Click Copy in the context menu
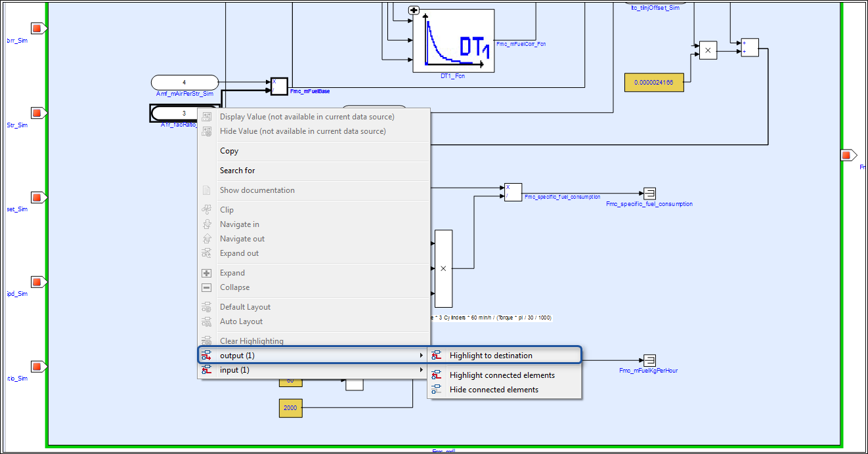Image resolution: width=868 pixels, height=454 pixels. click(229, 151)
